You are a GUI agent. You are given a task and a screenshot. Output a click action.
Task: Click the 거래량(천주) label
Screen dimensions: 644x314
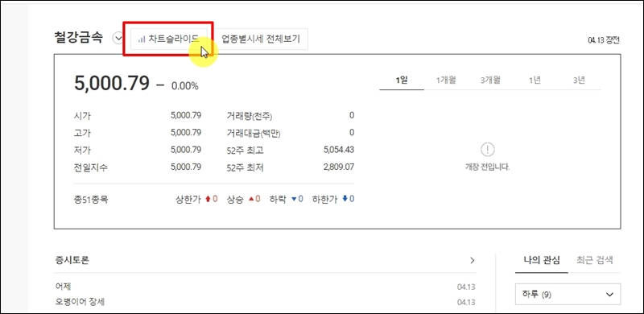tap(250, 116)
